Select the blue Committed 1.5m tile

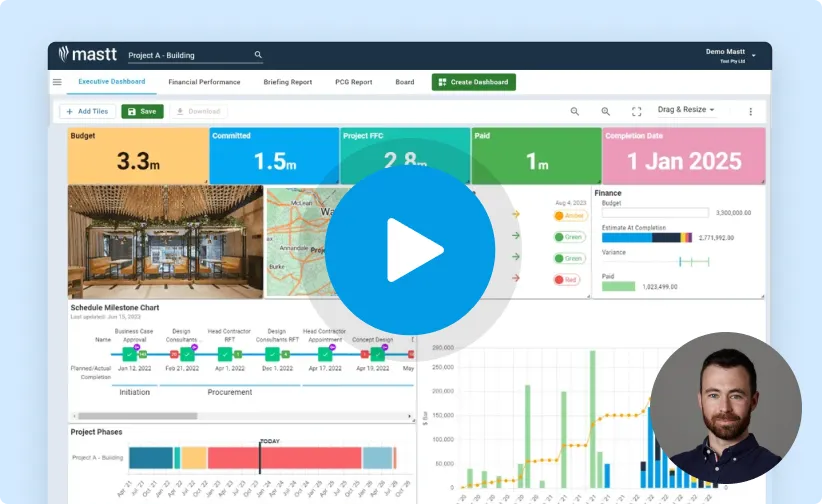click(274, 156)
